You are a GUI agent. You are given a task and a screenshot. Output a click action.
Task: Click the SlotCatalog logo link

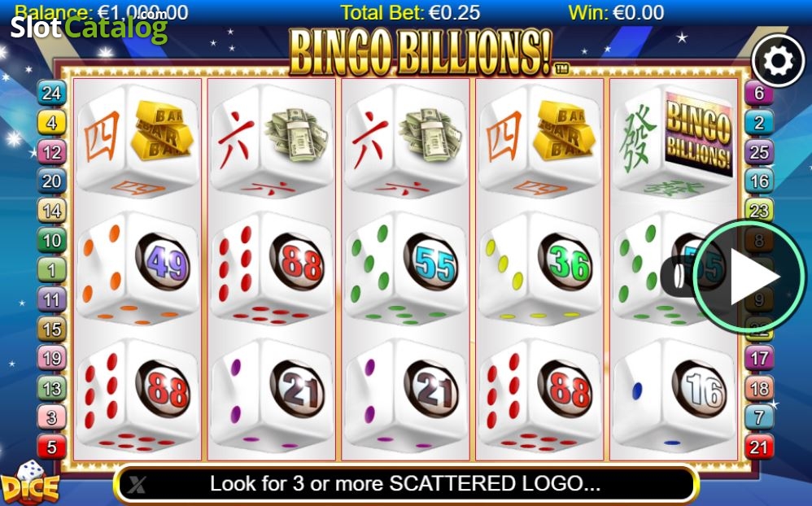point(89,27)
